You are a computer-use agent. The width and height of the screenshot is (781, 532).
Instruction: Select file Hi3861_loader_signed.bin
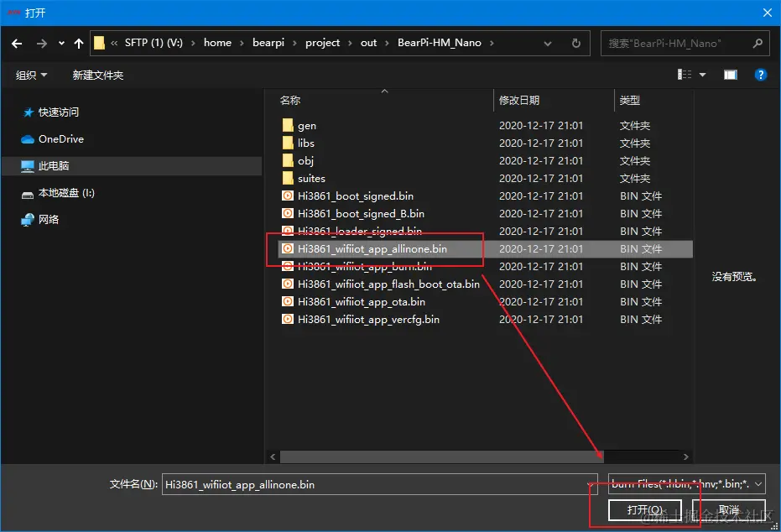click(x=359, y=231)
